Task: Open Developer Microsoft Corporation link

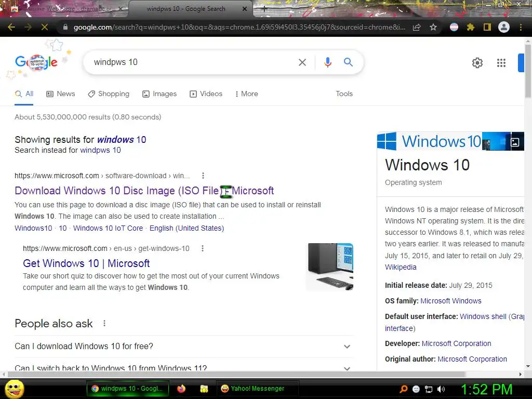Action: 456,344
